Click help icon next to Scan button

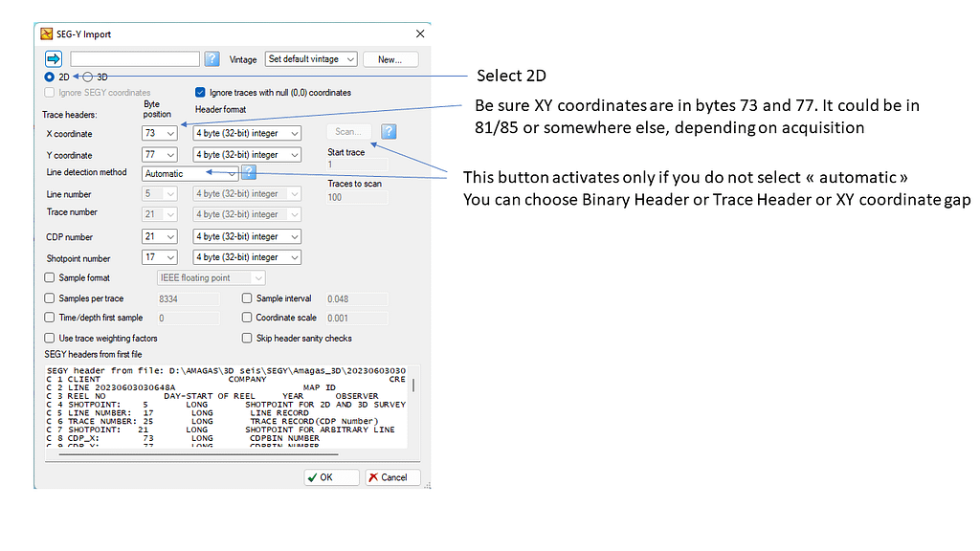click(x=389, y=132)
